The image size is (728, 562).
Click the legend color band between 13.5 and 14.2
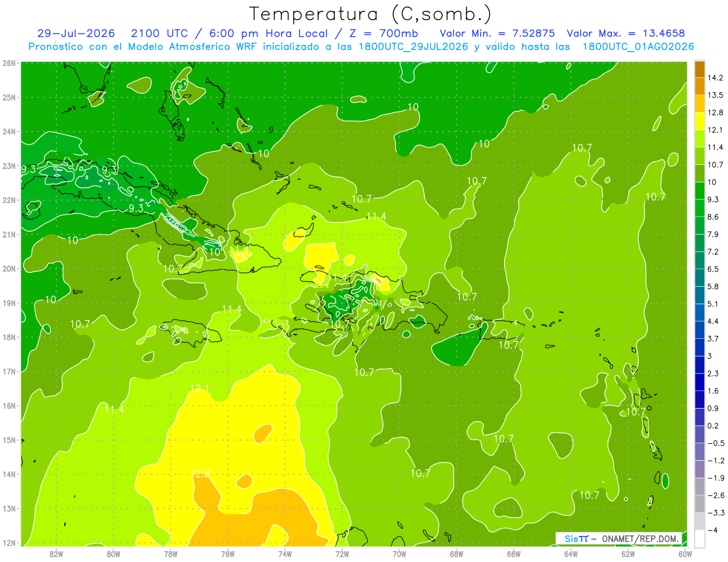pos(699,86)
